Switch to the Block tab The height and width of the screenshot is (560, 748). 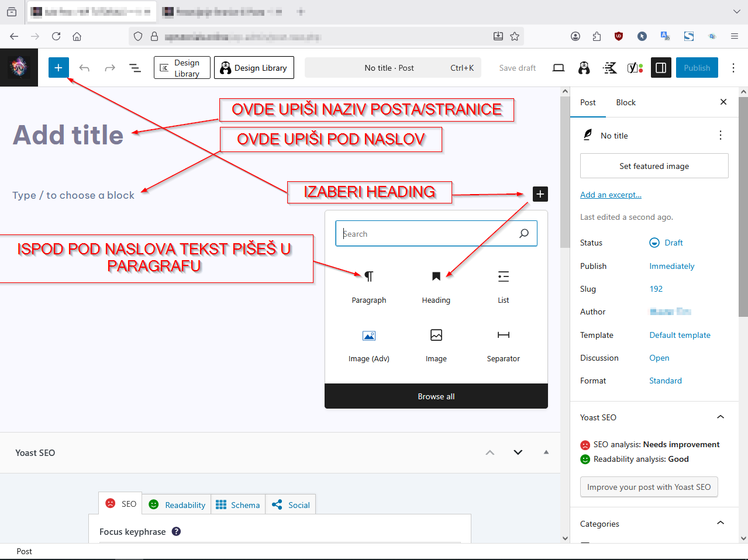[625, 102]
